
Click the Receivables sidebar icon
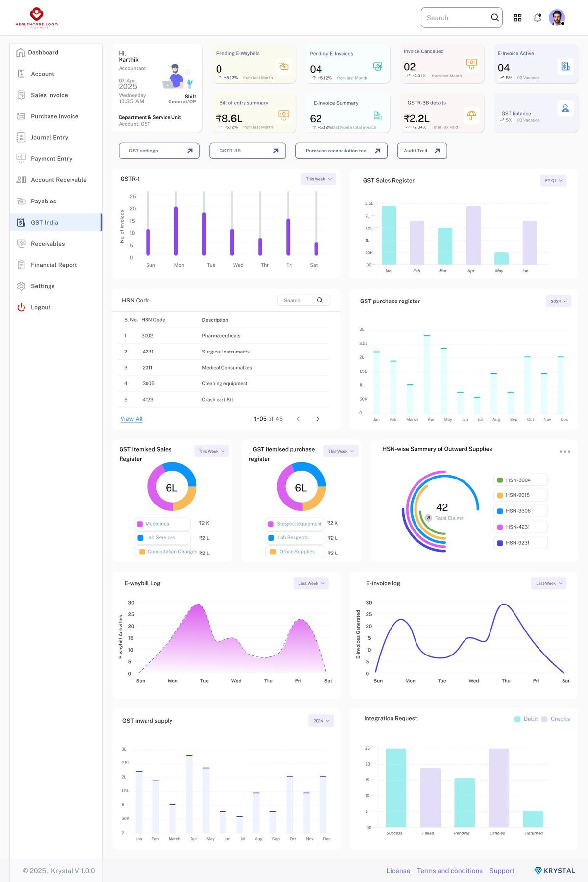tap(21, 244)
